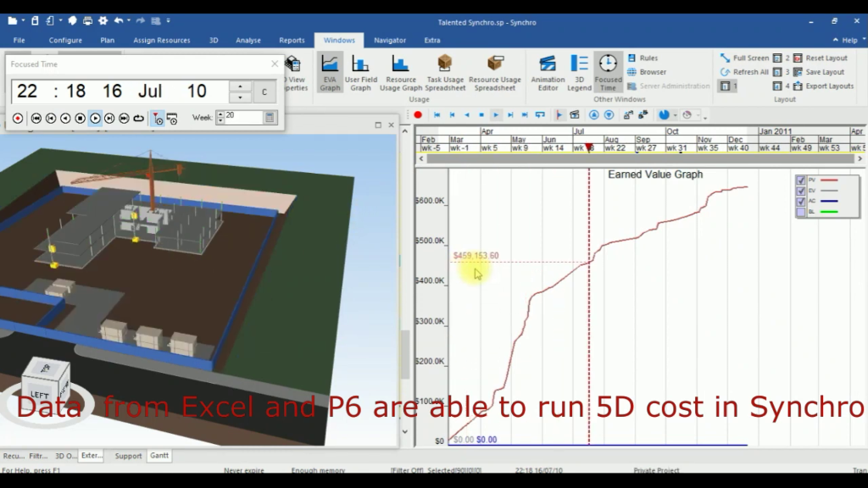Open the User Field Graph
The image size is (868, 488).
click(x=360, y=73)
